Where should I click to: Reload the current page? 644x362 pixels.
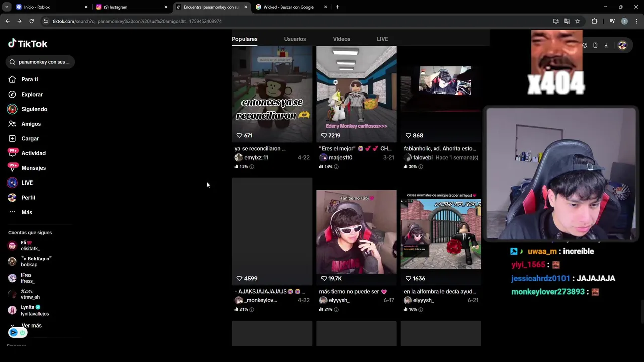coord(31,21)
